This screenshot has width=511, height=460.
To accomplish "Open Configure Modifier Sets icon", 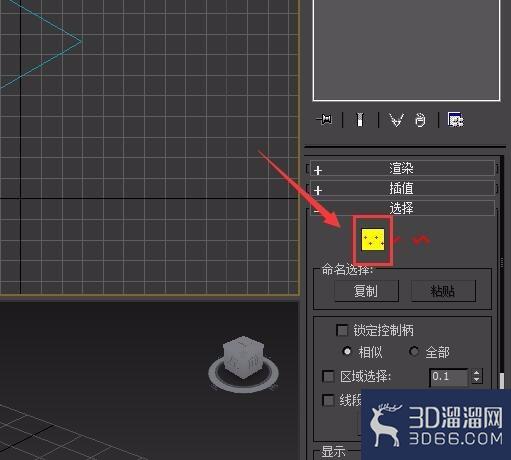I will coord(456,120).
